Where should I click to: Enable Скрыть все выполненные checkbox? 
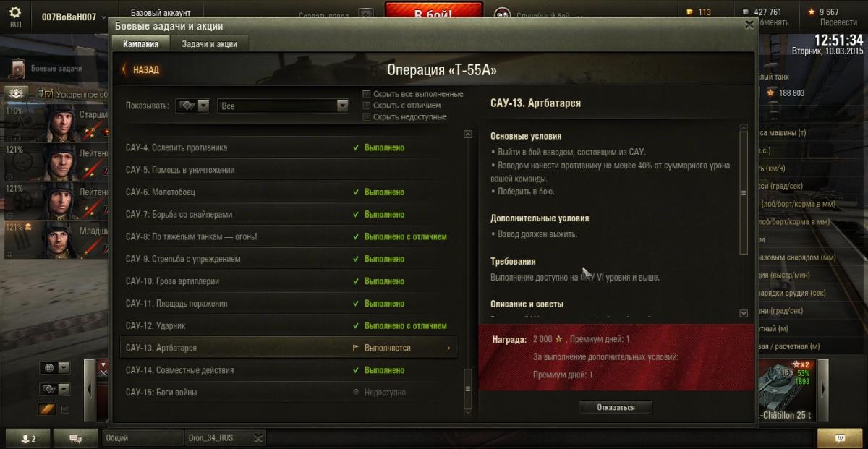click(367, 94)
